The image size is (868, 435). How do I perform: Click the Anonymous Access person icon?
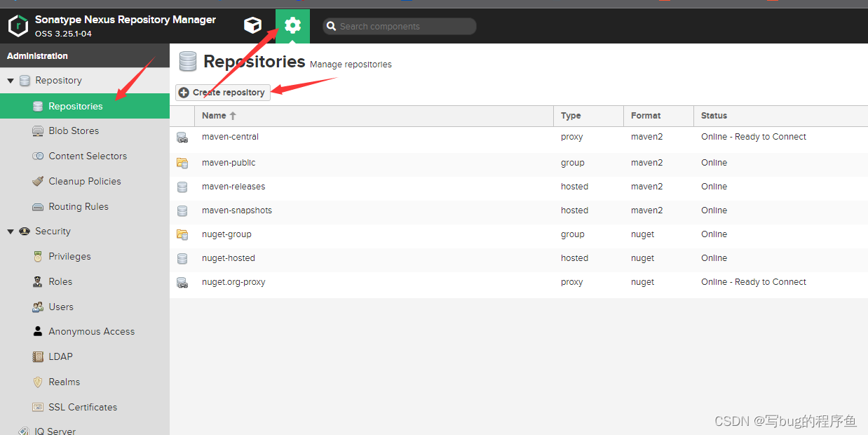38,331
